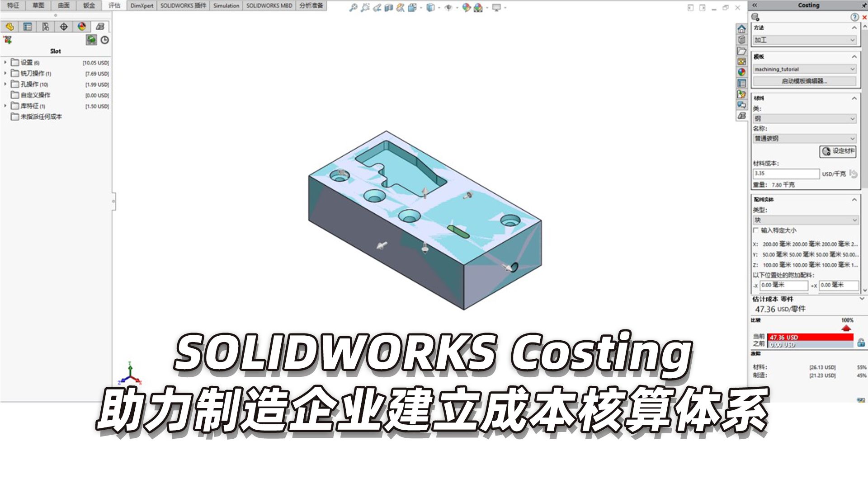The width and height of the screenshot is (868, 488).
Task: Click the -X additional stock field
Action: click(x=783, y=285)
